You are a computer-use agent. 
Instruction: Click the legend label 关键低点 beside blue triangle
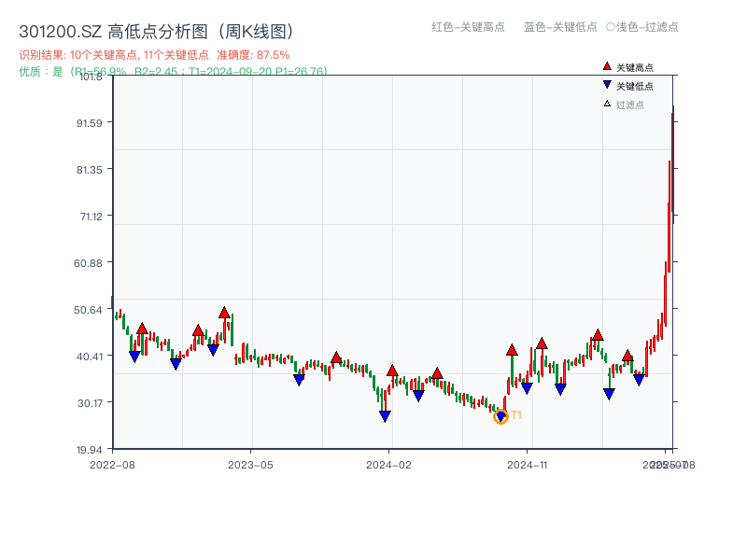[x=635, y=86]
